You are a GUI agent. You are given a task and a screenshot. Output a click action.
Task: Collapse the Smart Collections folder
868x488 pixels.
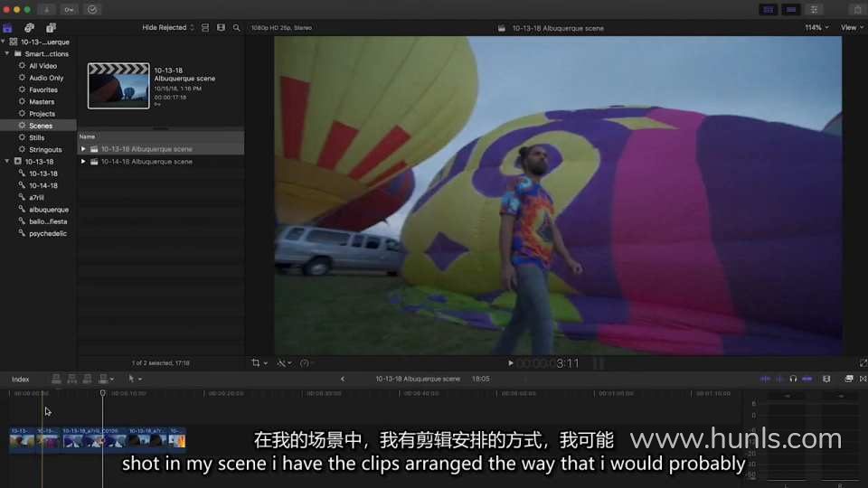click(7, 53)
